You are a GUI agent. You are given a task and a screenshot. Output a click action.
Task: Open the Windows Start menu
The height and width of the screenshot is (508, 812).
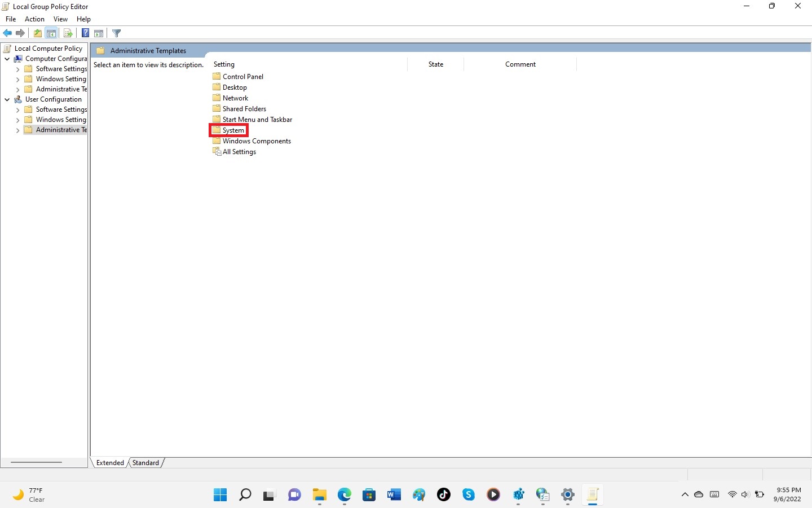(x=220, y=495)
